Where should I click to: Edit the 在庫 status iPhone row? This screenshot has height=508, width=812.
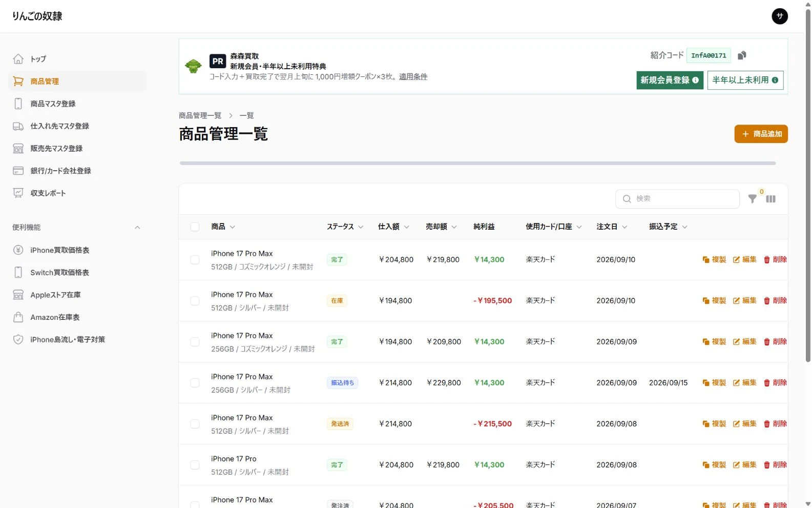click(745, 300)
